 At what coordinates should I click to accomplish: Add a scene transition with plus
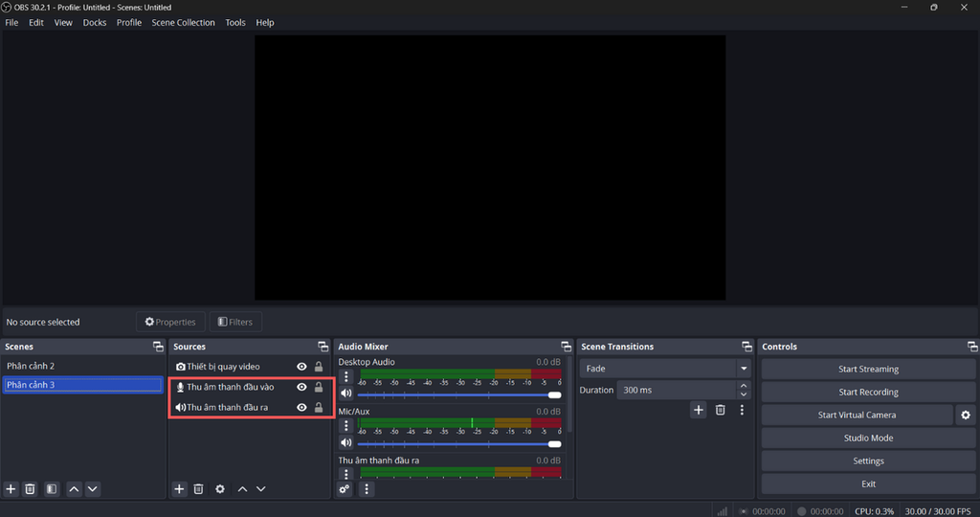[x=698, y=410]
